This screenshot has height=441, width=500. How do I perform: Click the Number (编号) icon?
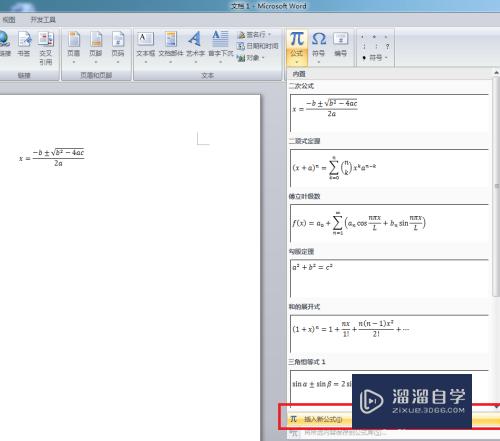tap(341, 39)
